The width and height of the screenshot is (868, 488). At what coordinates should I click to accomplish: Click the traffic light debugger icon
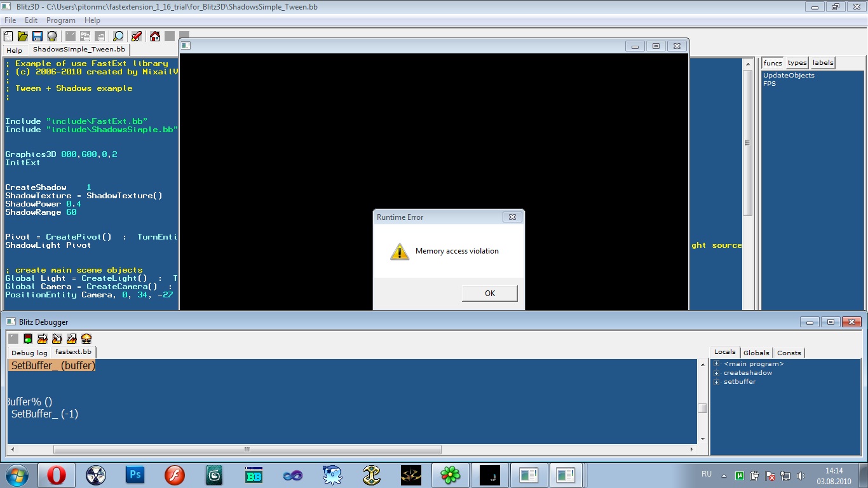(28, 339)
